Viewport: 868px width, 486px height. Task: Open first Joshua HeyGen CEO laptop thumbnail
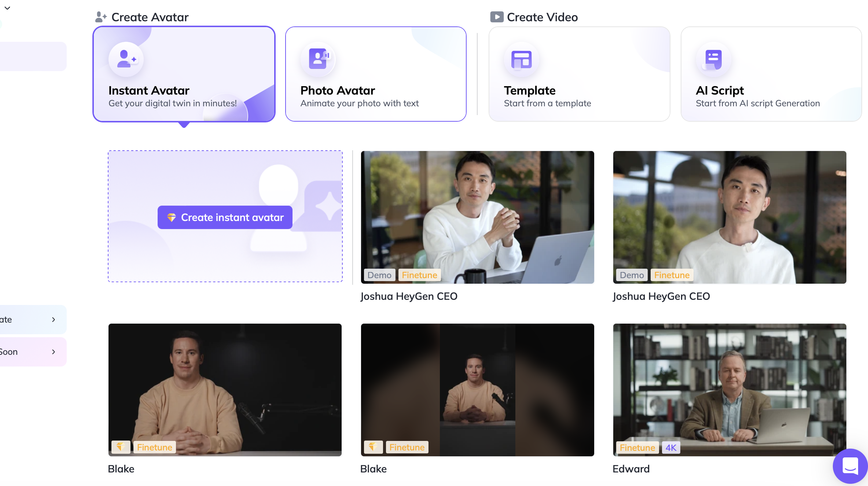pyautogui.click(x=477, y=217)
